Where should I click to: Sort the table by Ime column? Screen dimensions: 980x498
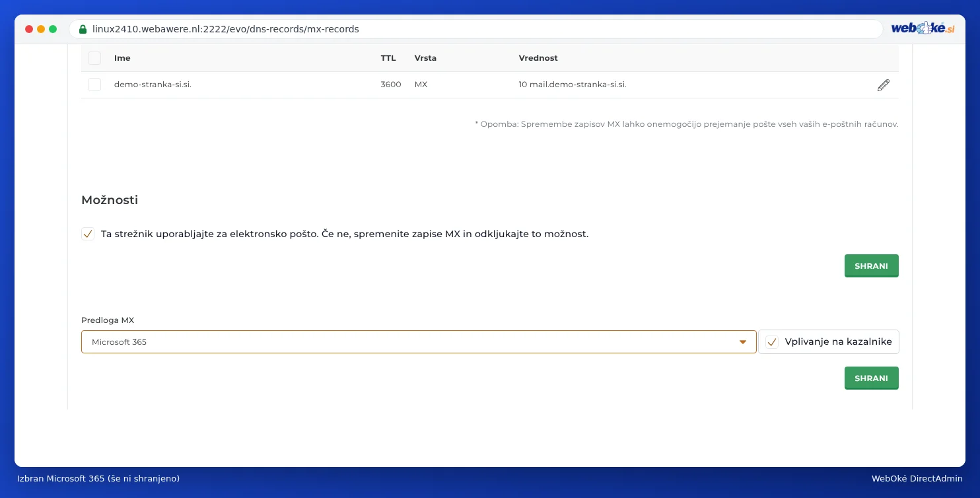[122, 58]
